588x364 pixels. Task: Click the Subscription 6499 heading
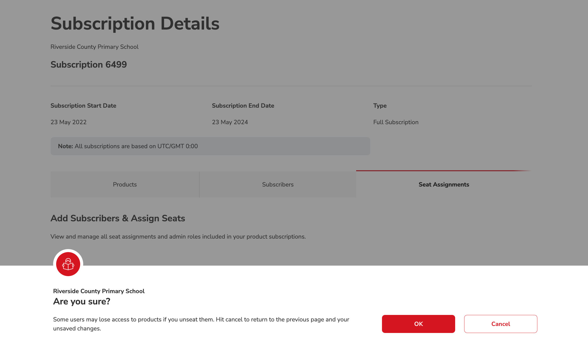[89, 65]
